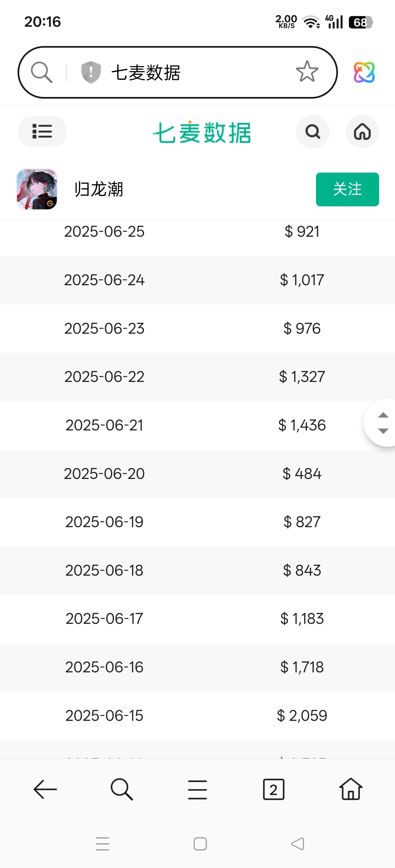The width and height of the screenshot is (395, 868).
Task: Open the Qimai list menu icon
Action: point(42,132)
